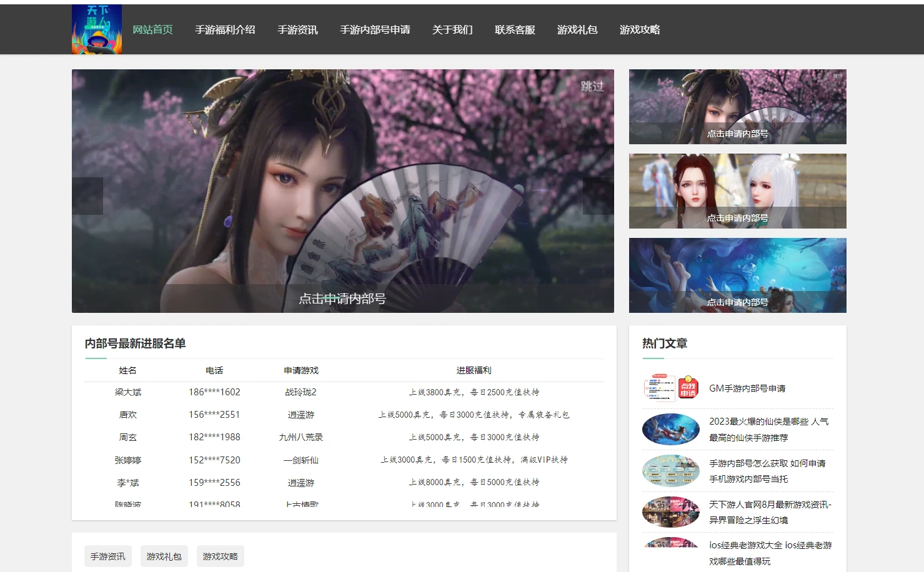Viewport: 924px width, 572px height.
Task: Go to 游戏礼包 in the top navigation
Action: click(x=577, y=29)
